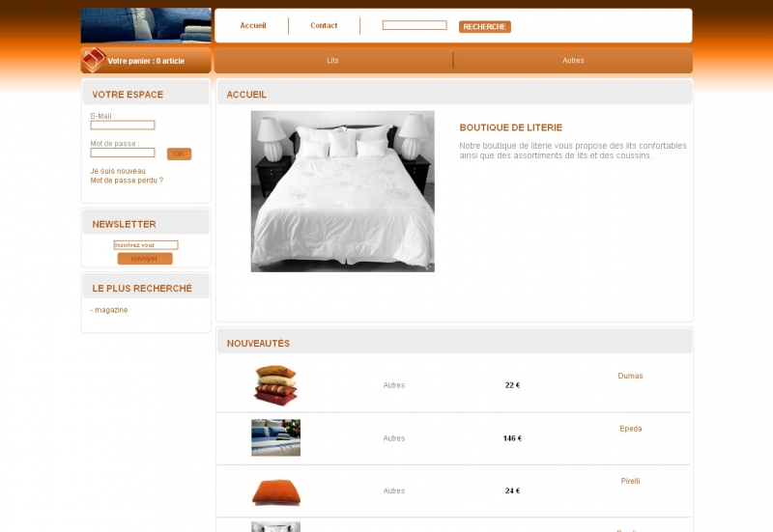Viewport: 773px width, 532px height.
Task: Open the Mot de passe perdu link
Action: click(127, 181)
